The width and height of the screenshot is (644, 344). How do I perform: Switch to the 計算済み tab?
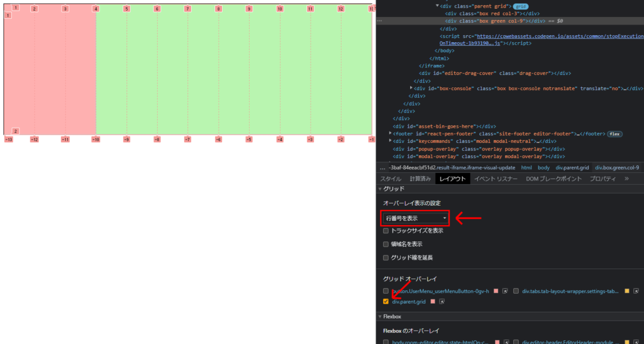pos(420,179)
